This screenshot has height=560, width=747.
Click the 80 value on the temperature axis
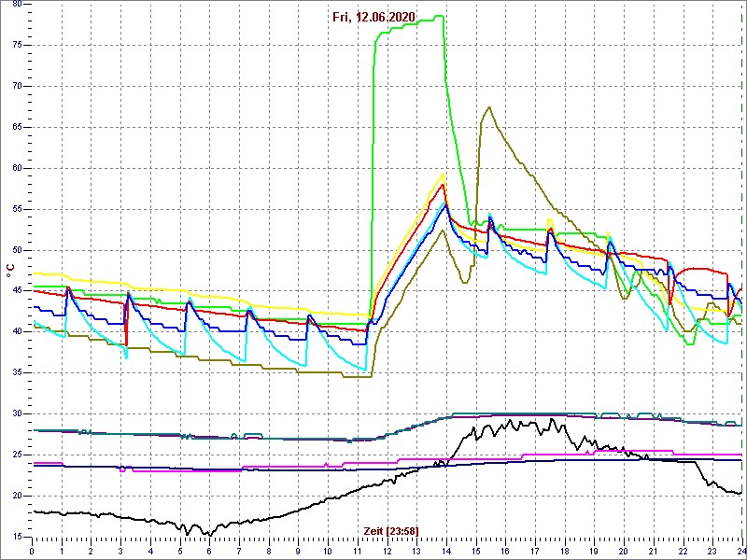pyautogui.click(x=17, y=5)
